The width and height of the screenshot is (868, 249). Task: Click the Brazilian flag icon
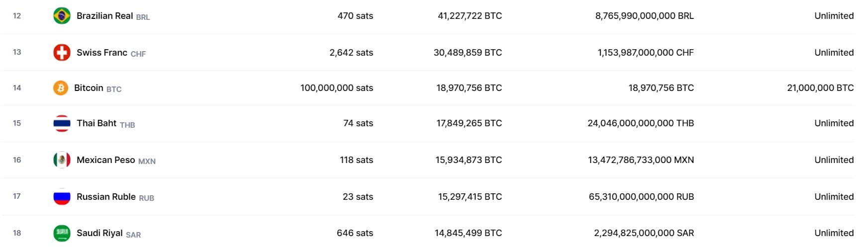pyautogui.click(x=62, y=16)
